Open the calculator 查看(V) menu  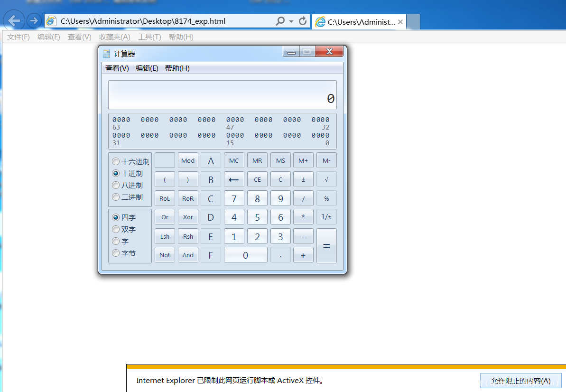coord(117,68)
